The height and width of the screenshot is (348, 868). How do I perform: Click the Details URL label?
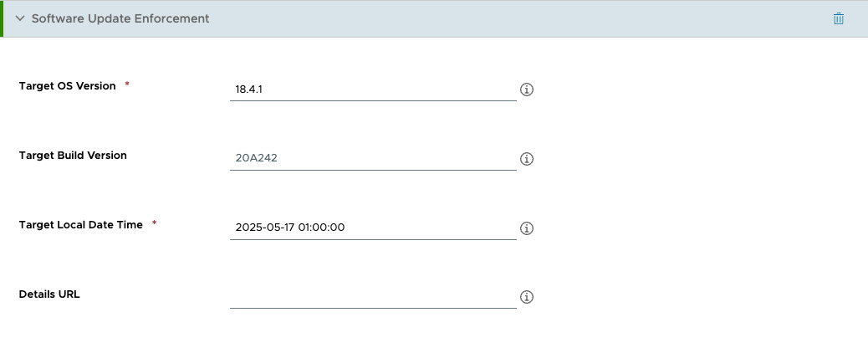[x=49, y=294]
